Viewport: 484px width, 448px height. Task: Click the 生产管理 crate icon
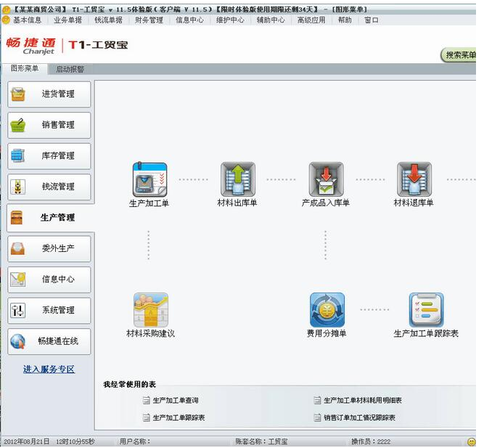(x=17, y=218)
